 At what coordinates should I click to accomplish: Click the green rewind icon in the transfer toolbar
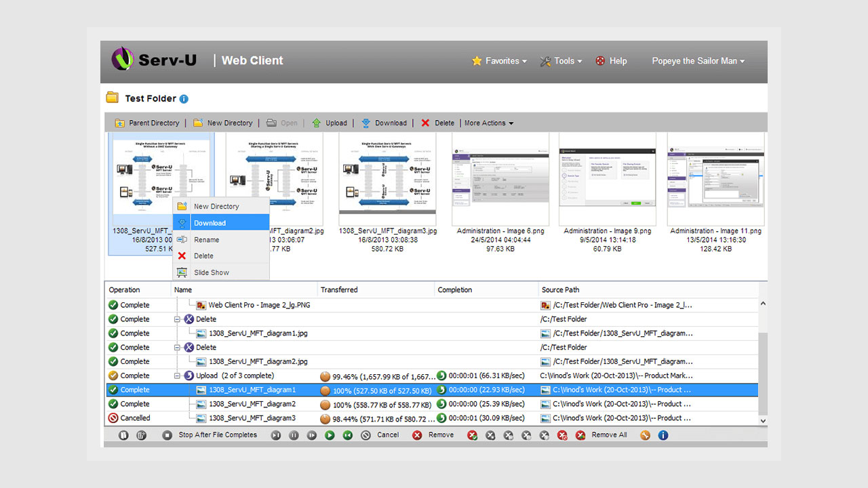point(348,435)
